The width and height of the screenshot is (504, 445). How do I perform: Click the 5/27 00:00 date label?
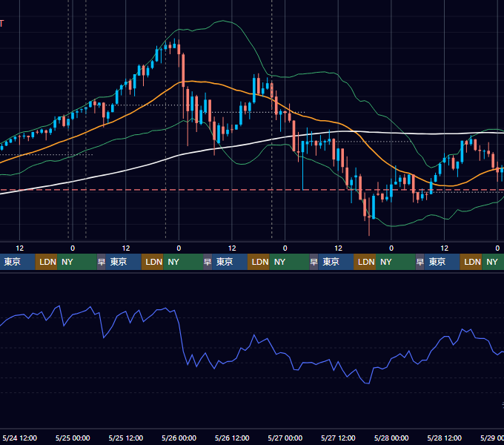tap(285, 438)
